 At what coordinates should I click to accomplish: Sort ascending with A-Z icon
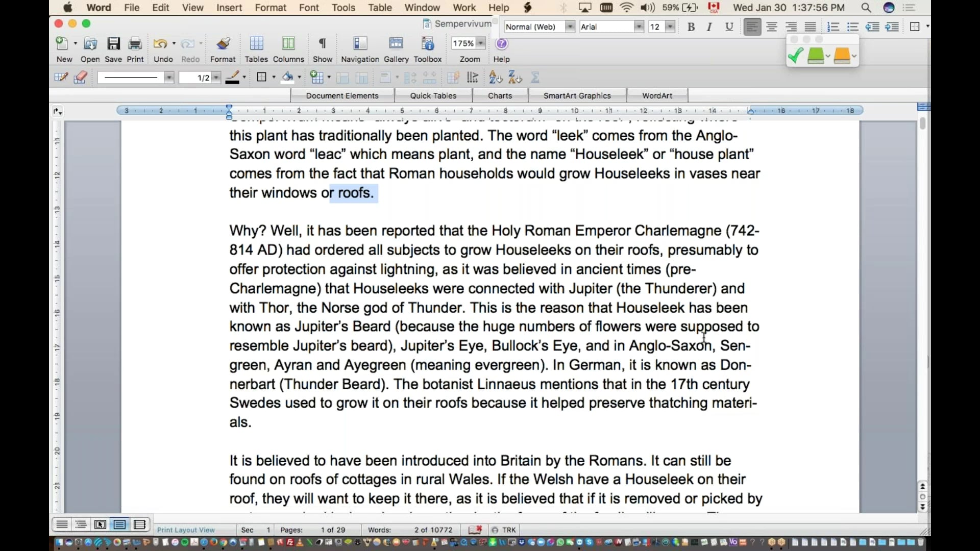495,78
